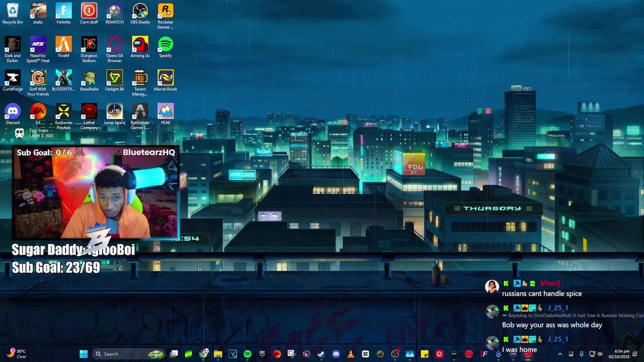
Task: Open Spotify from the taskbar
Action: [x=248, y=354]
